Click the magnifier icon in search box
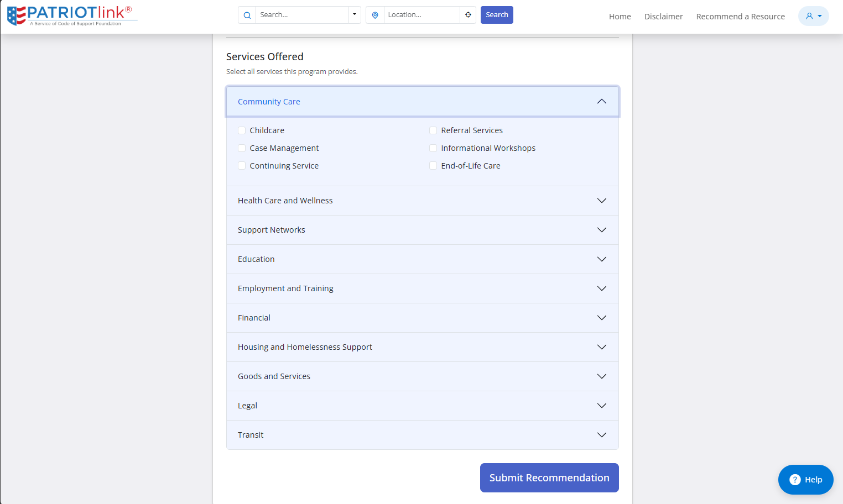The image size is (843, 504). coord(247,15)
